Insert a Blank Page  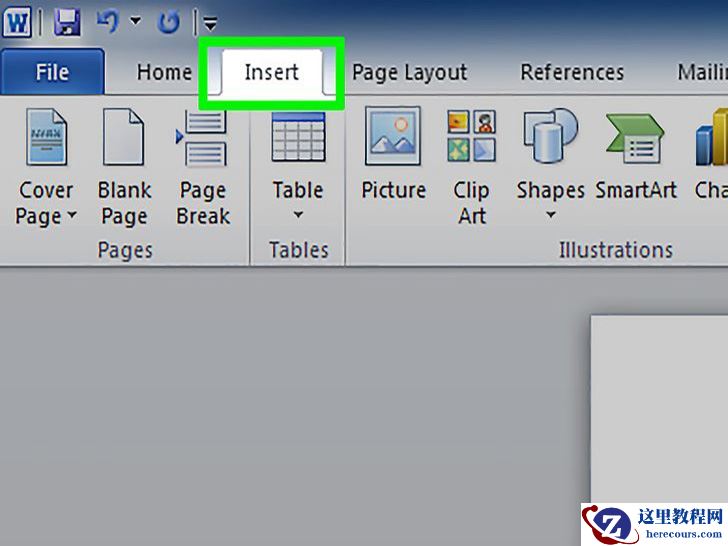point(124,167)
